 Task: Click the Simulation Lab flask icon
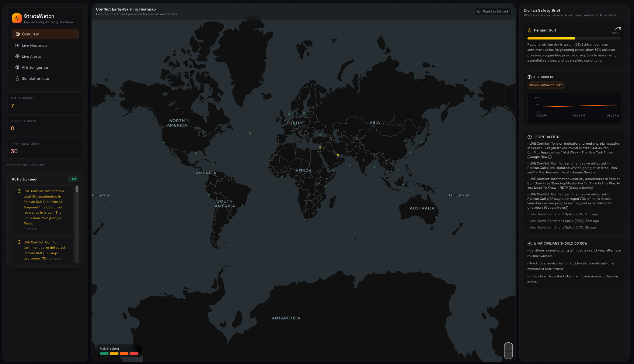pos(17,78)
